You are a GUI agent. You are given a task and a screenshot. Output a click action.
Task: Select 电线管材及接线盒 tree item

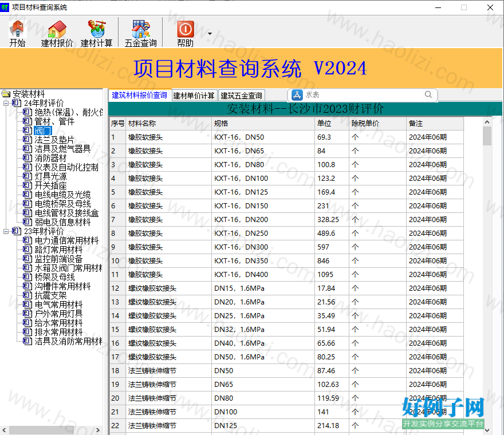coord(66,213)
